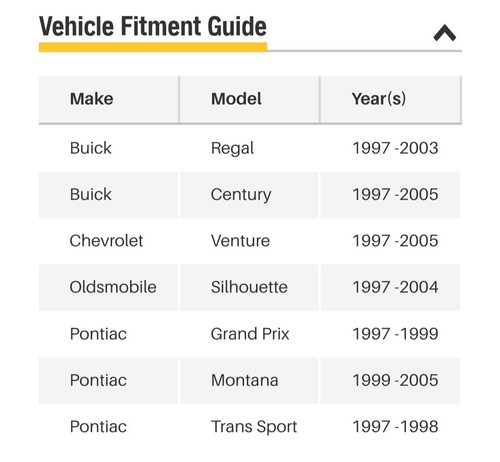Click the 1997-1998 year range
Screen dimensions: 500x462
tap(395, 427)
